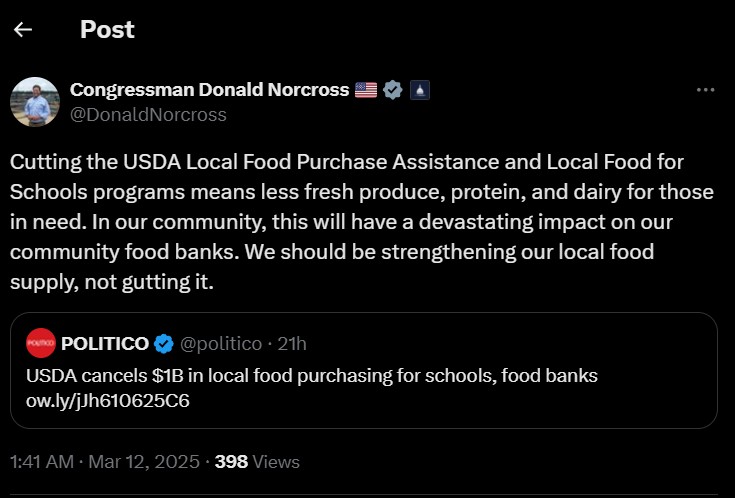Click the affiliation badge icon next to Norcross's verified badge
This screenshot has width=735, height=498.
pyautogui.click(x=420, y=90)
